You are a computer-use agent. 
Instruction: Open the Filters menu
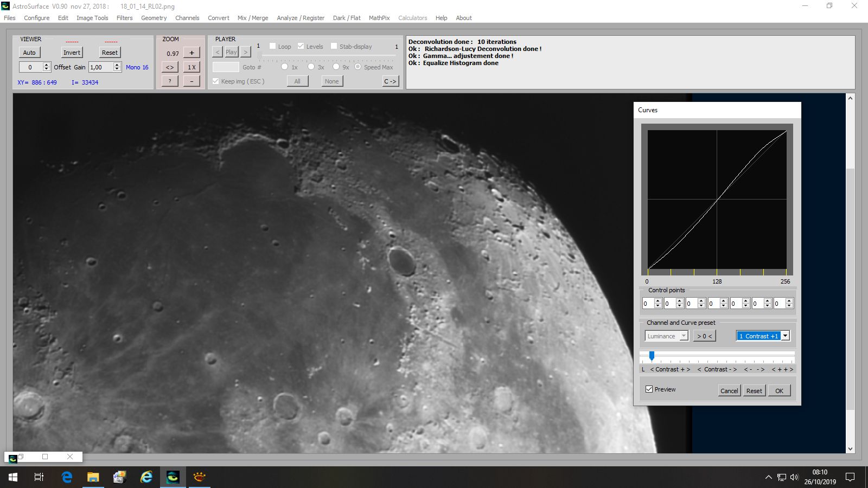click(x=124, y=18)
